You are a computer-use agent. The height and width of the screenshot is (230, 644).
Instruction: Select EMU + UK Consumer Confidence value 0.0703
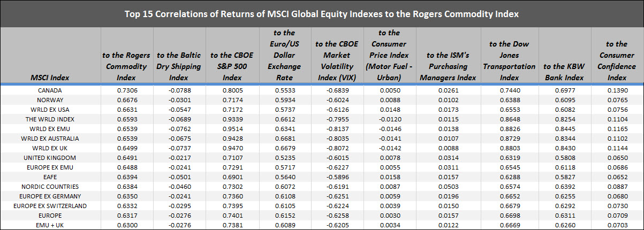[616, 225]
